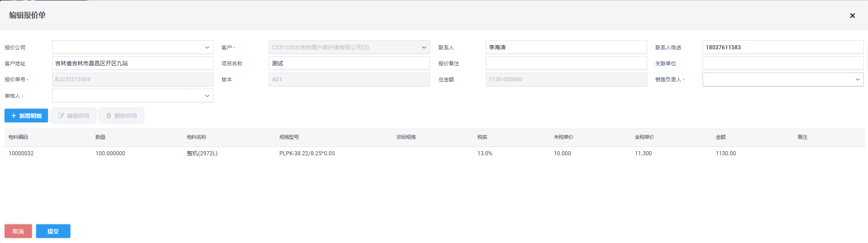Open the 报价公司 dropdown
The width and height of the screenshot is (868, 243).
pyautogui.click(x=133, y=47)
